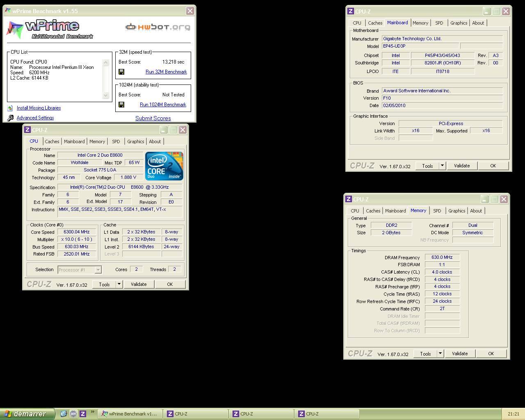Activate the first CPU-Z taskbar button
525x420 pixels.
pos(196,414)
